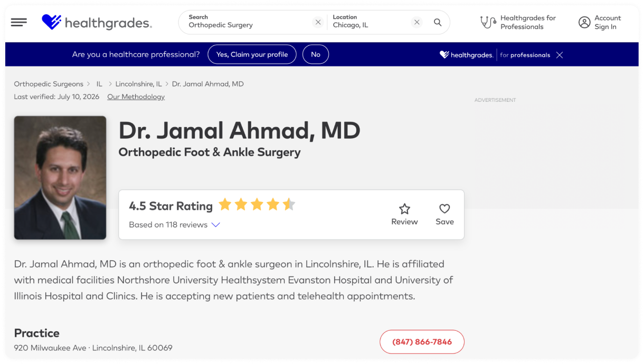
Task: Click the Dr. Jamal Ahmad, MD heading
Action: pos(239,130)
